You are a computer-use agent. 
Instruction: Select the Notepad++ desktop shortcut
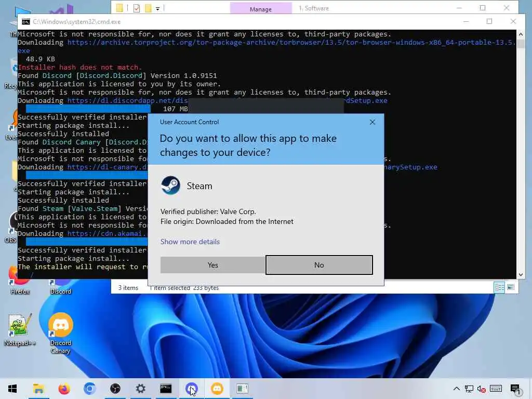pos(20,330)
